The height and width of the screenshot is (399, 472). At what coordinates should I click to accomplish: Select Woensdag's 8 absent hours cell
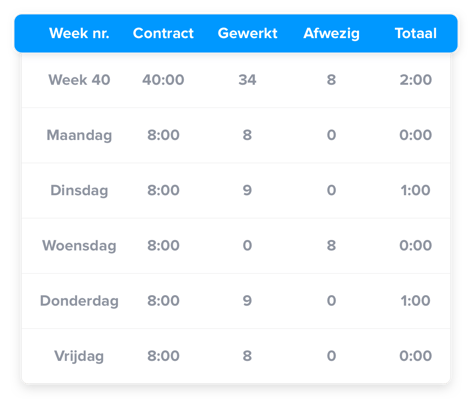click(331, 246)
